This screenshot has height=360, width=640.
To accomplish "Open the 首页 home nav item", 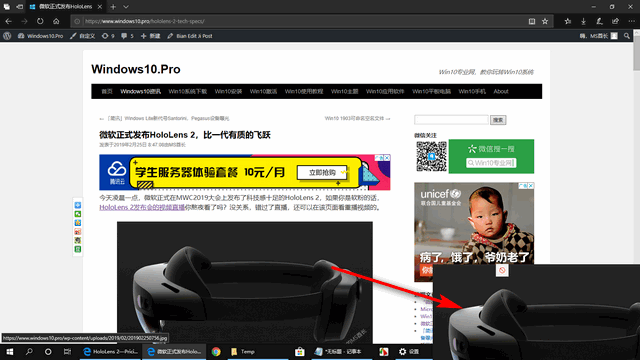I will [107, 91].
